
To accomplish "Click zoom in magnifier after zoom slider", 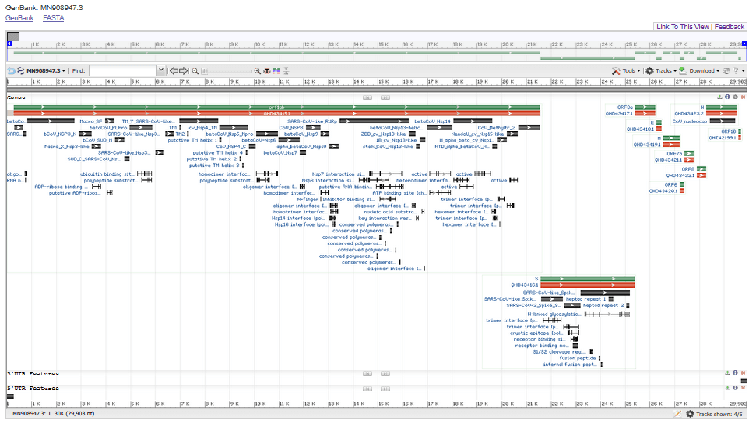I will tap(257, 71).
